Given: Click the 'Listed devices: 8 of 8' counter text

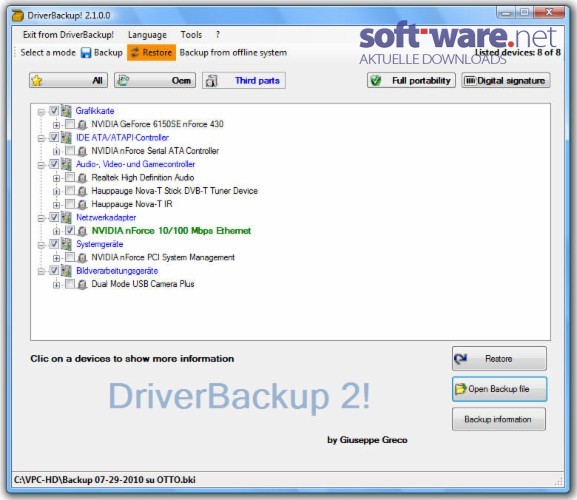Looking at the screenshot, I should coord(518,52).
